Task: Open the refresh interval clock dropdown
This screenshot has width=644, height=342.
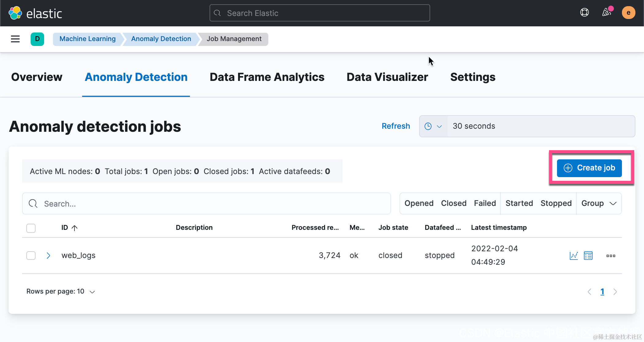Action: [x=433, y=126]
